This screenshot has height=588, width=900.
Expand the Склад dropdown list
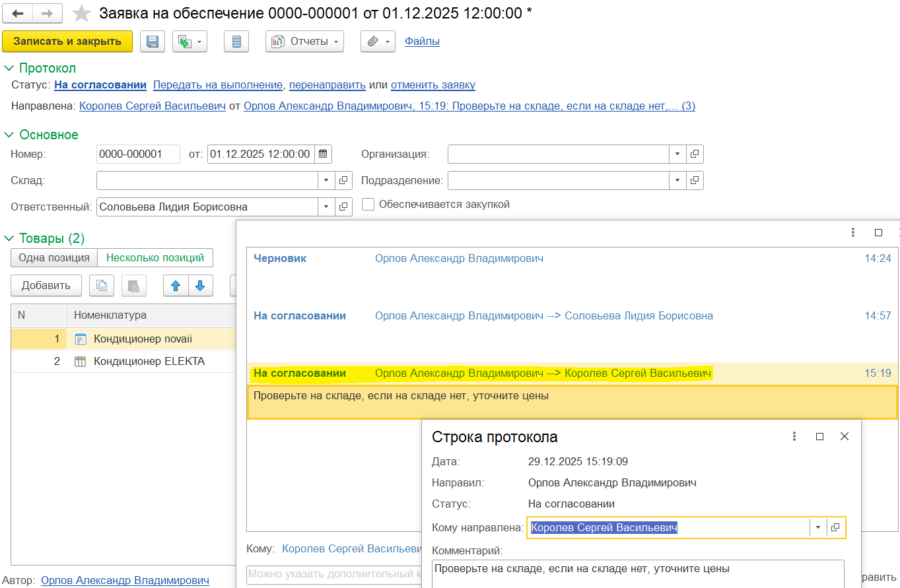tap(327, 180)
